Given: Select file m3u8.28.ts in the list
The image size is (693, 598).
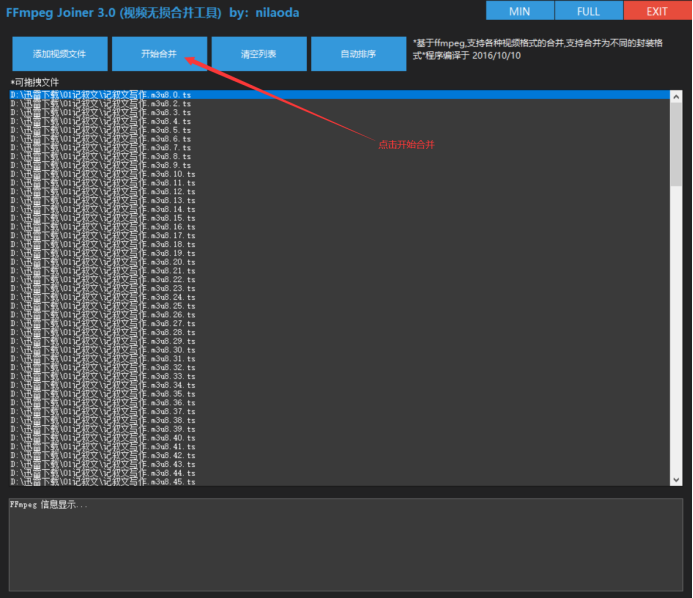Looking at the screenshot, I should click(x=339, y=332).
